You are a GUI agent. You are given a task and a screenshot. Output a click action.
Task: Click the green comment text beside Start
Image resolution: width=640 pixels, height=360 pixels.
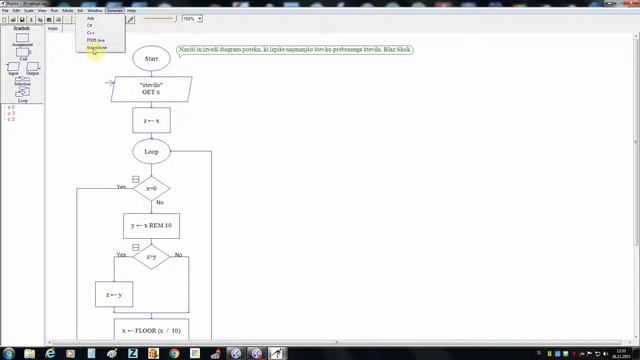pos(295,49)
